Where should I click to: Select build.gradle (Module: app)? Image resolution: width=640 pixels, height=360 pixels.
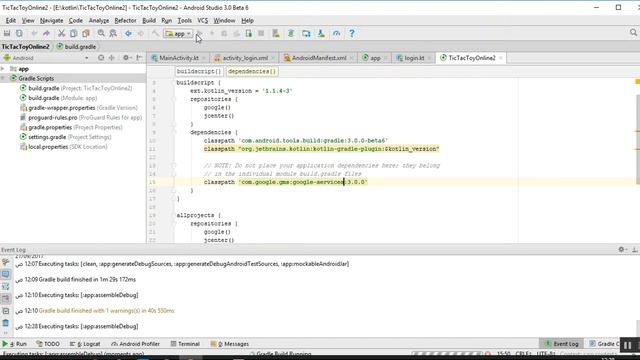point(58,98)
